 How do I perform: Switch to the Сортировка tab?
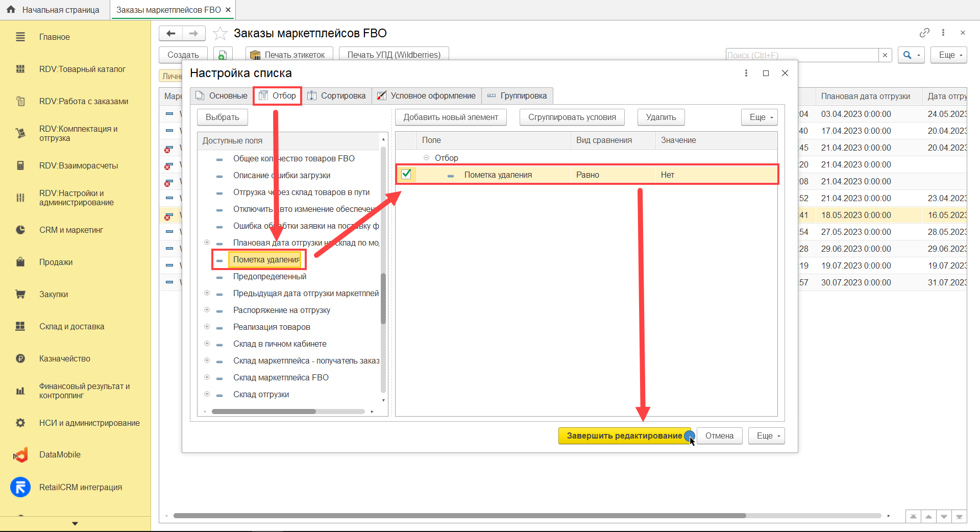(337, 96)
